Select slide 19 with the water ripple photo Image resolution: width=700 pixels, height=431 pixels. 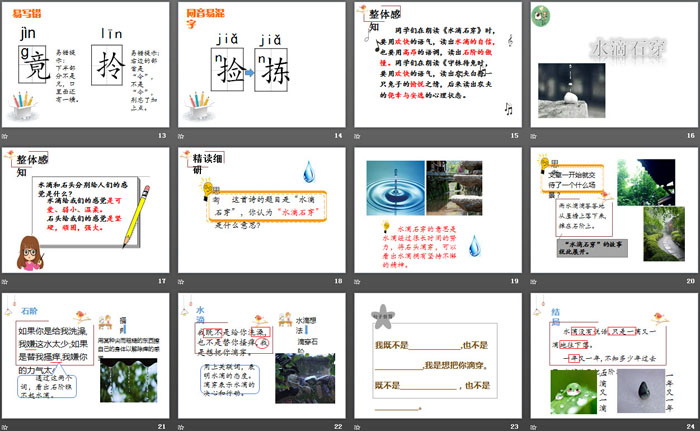(x=436, y=210)
